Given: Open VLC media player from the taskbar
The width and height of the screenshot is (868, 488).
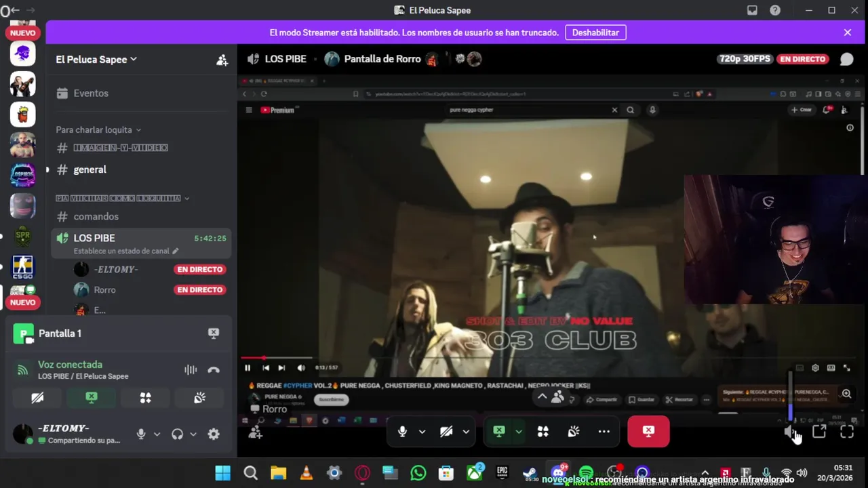Looking at the screenshot, I should (307, 472).
